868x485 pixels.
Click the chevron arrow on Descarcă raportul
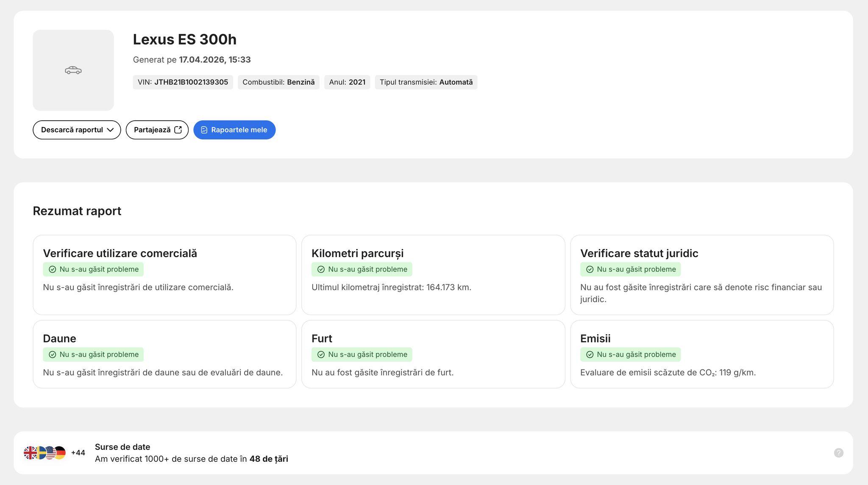coord(110,130)
